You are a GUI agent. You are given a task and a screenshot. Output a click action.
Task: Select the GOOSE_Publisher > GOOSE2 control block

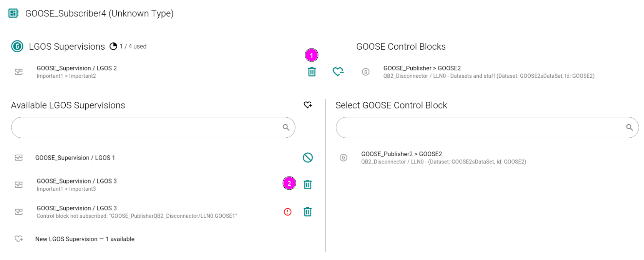coord(489,72)
